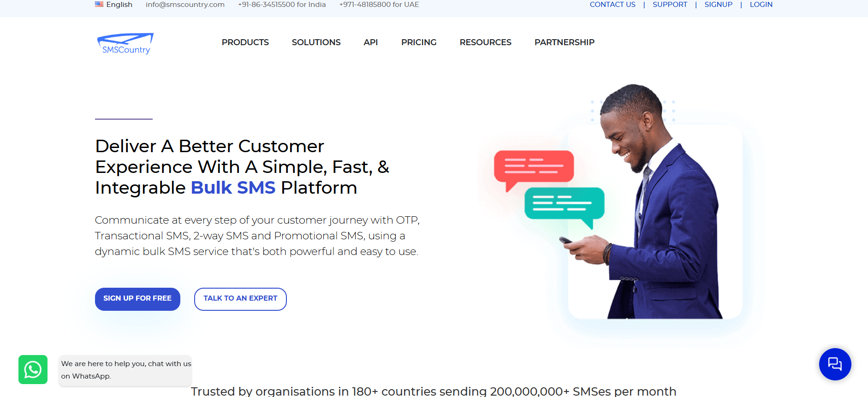
Task: Open the English language selector
Action: (119, 5)
